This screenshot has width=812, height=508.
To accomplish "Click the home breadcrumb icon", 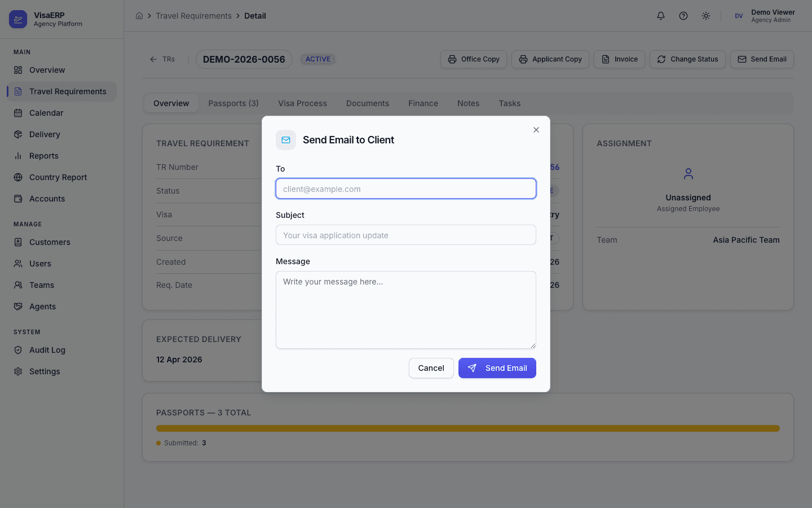I will coord(139,16).
